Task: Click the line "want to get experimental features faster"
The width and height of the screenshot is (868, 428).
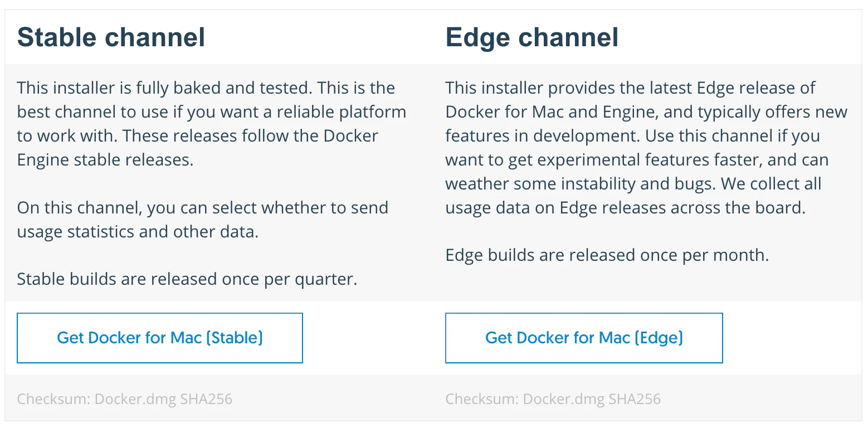Action: click(637, 160)
